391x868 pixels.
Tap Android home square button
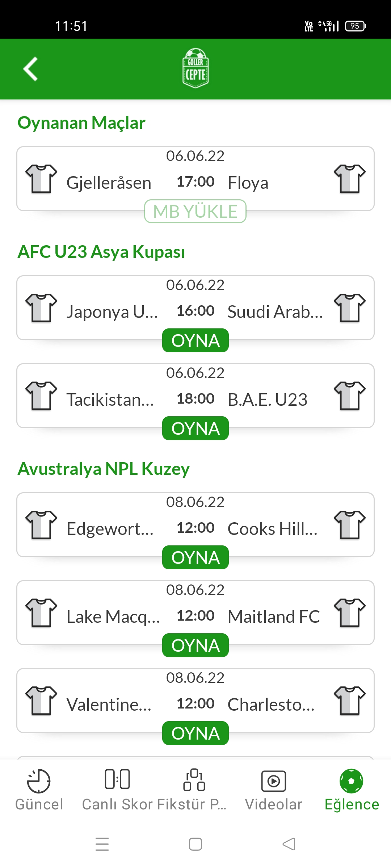pyautogui.click(x=195, y=844)
